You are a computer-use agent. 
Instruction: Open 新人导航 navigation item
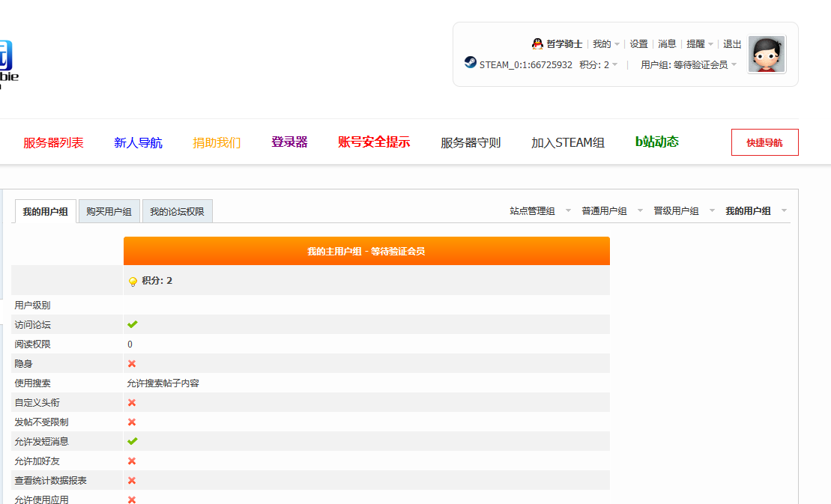pos(139,143)
